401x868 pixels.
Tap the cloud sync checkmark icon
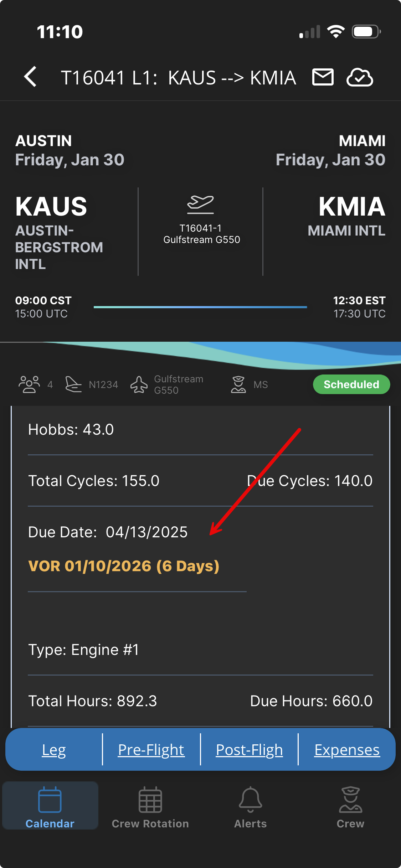(360, 77)
